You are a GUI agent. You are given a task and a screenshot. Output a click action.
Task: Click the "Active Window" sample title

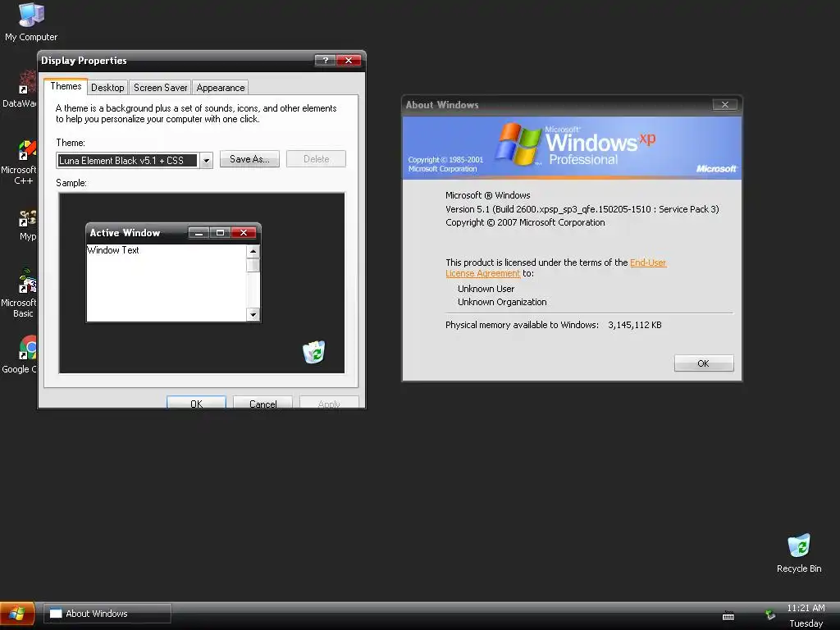(x=125, y=233)
